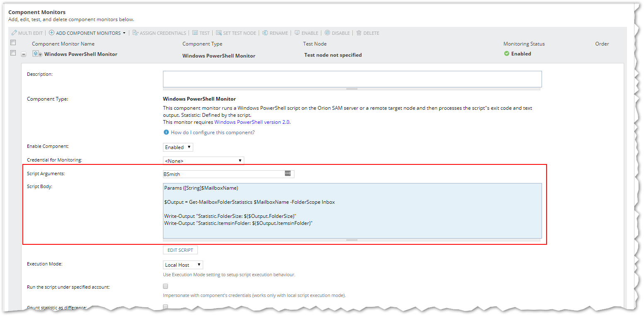Open the Add Component Monitors dropdown arrow
Screen dimensions: 644x316
click(x=124, y=33)
